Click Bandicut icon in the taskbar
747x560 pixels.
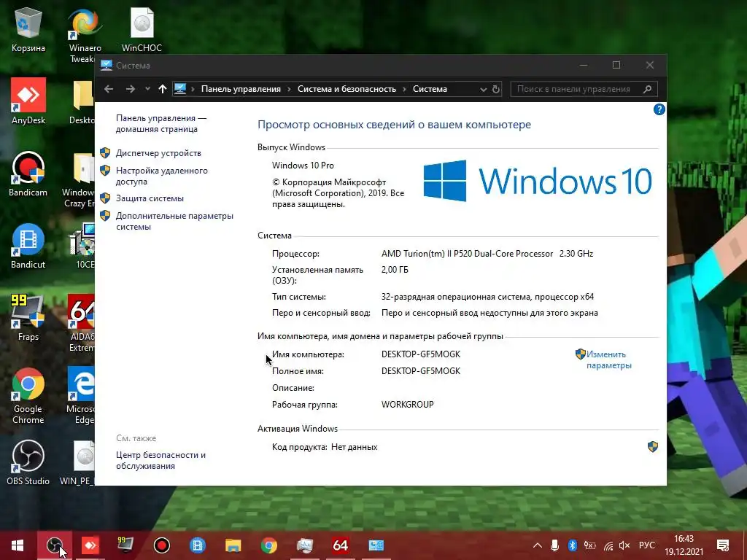coord(197,545)
